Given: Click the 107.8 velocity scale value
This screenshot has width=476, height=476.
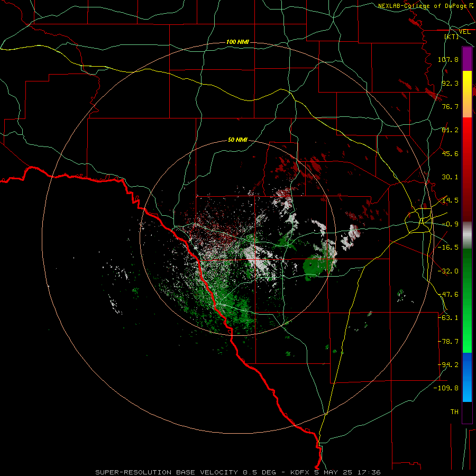Looking at the screenshot, I should pos(448,59).
